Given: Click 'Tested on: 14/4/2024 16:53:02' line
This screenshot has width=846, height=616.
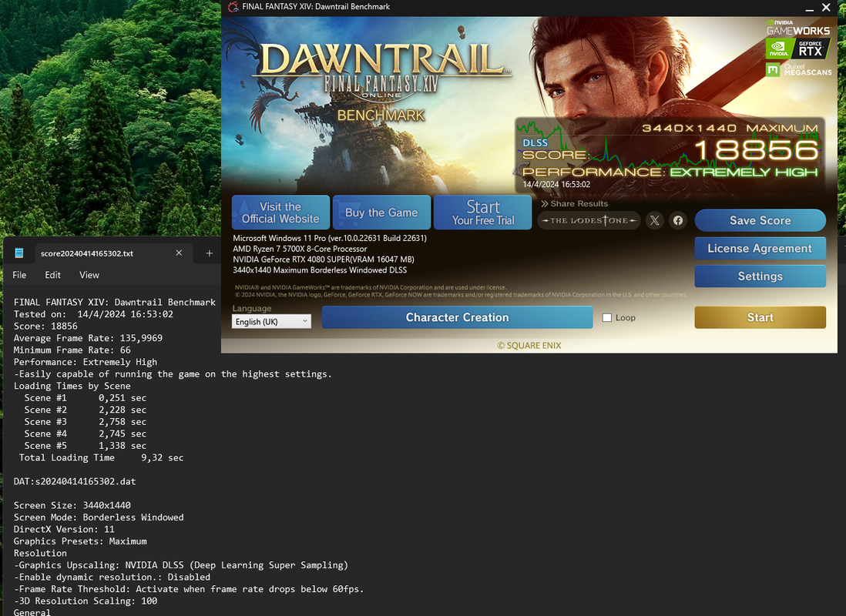Looking at the screenshot, I should point(93,314).
